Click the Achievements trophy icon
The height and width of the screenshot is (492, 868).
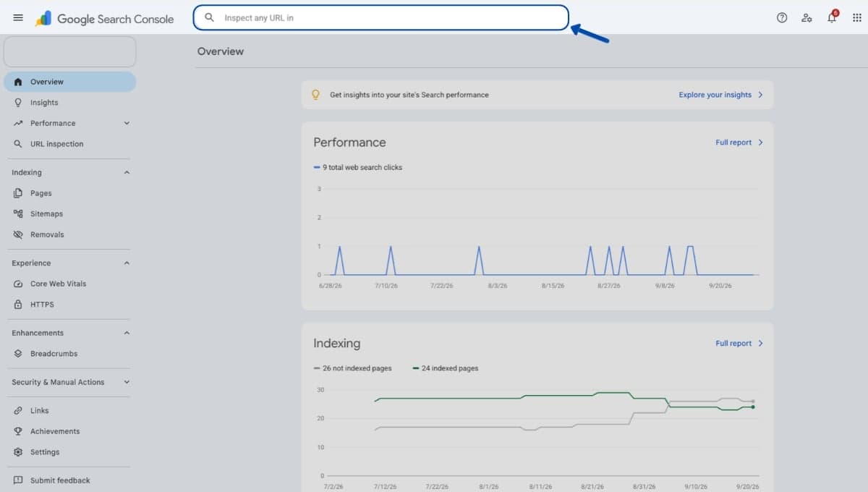(18, 431)
